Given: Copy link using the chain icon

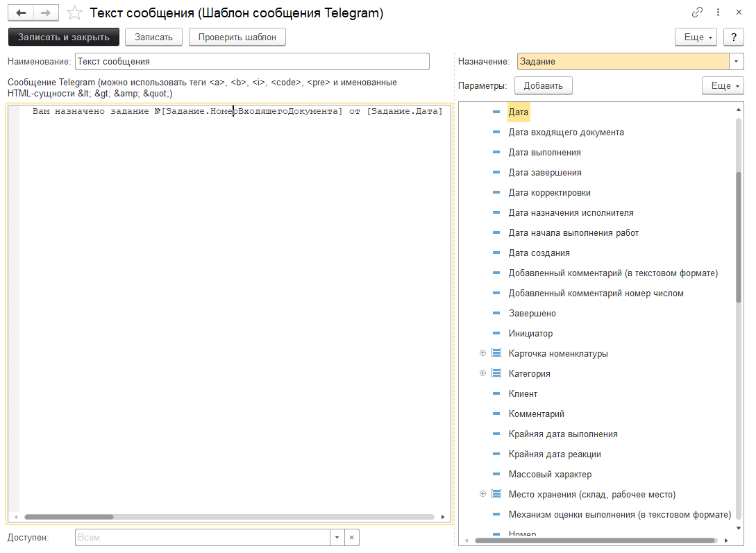Looking at the screenshot, I should [x=697, y=13].
